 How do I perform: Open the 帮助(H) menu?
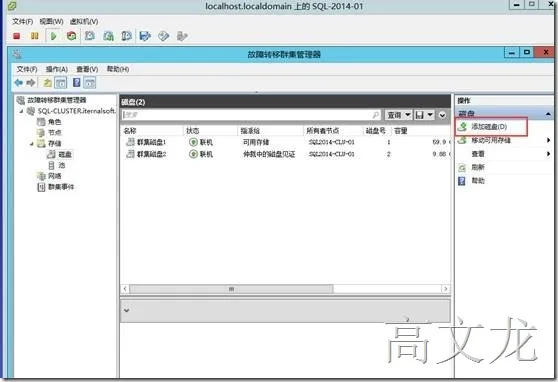[x=118, y=69]
